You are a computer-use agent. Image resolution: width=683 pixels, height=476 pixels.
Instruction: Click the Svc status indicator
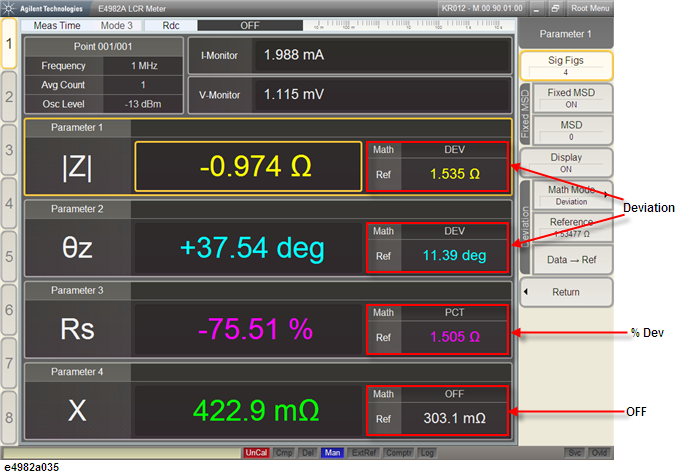575,453
